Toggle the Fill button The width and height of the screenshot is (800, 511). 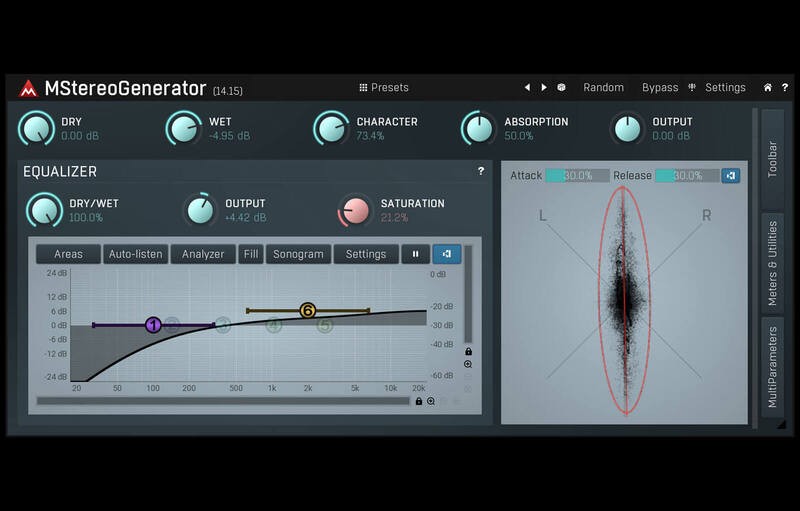point(251,254)
